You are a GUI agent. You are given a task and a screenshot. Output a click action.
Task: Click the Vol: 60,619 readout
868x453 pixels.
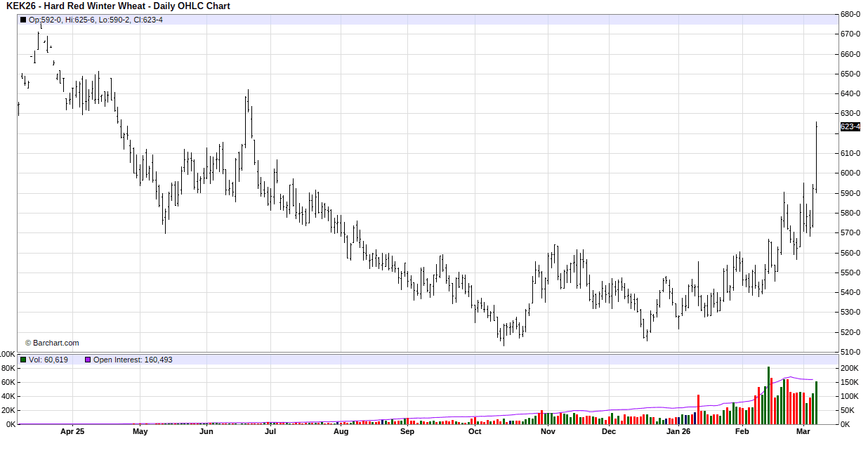tap(48, 360)
